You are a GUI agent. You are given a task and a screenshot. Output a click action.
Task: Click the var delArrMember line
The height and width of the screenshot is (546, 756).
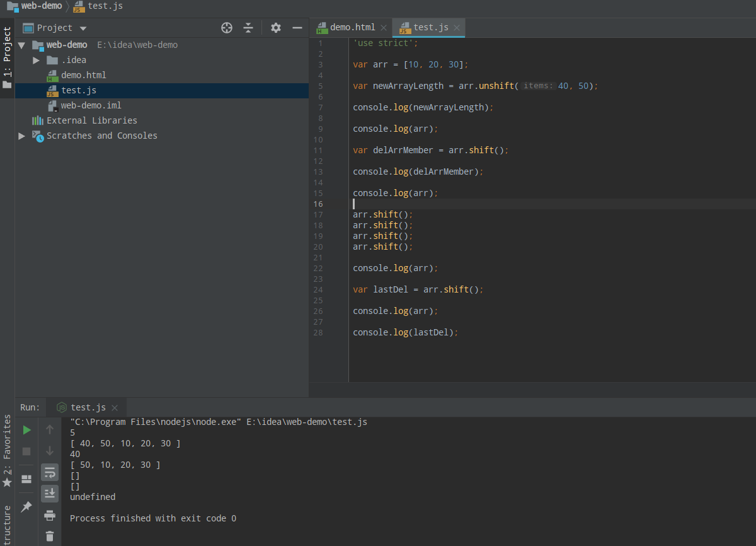(x=431, y=150)
